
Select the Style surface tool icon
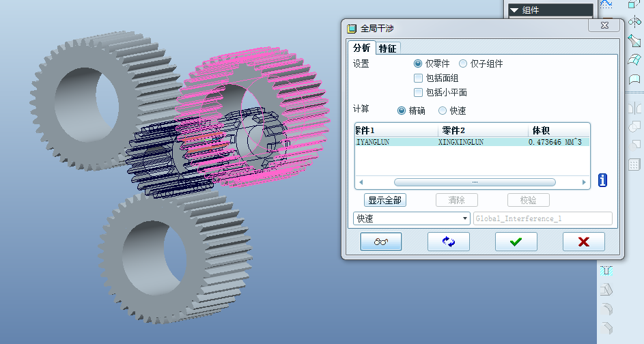coord(634,79)
